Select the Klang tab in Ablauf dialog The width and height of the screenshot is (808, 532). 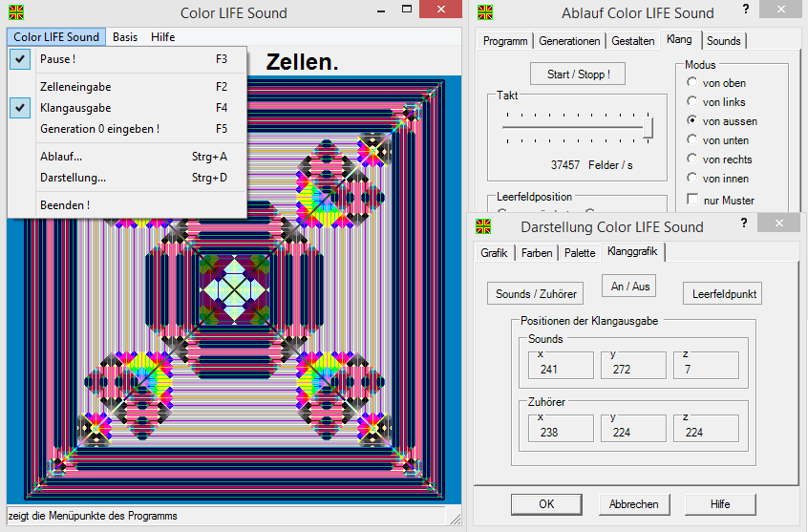[680, 40]
